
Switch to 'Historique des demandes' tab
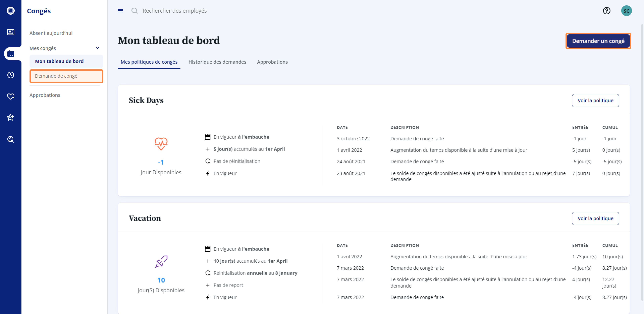tap(217, 62)
